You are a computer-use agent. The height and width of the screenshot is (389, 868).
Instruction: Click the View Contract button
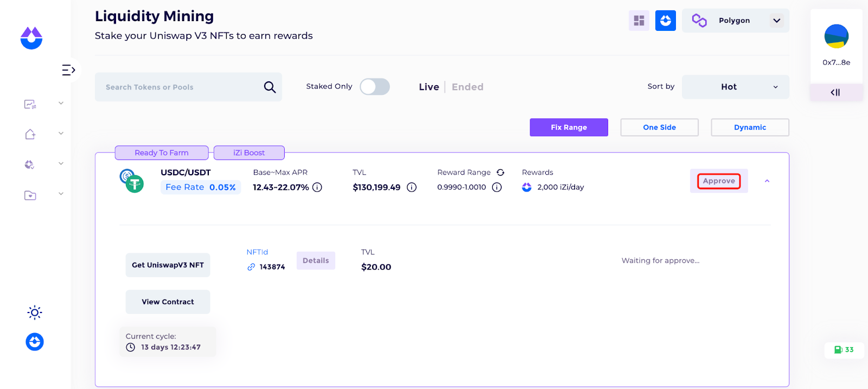168,302
